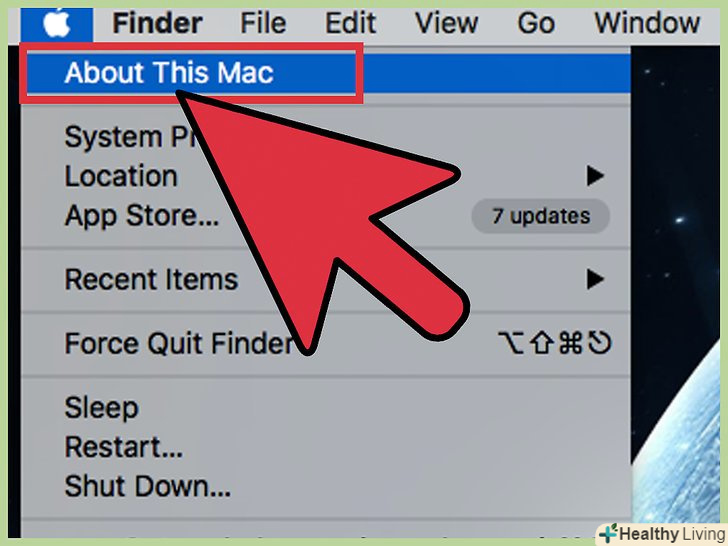The width and height of the screenshot is (728, 546).
Task: Open the Finder menu
Action: [x=157, y=23]
